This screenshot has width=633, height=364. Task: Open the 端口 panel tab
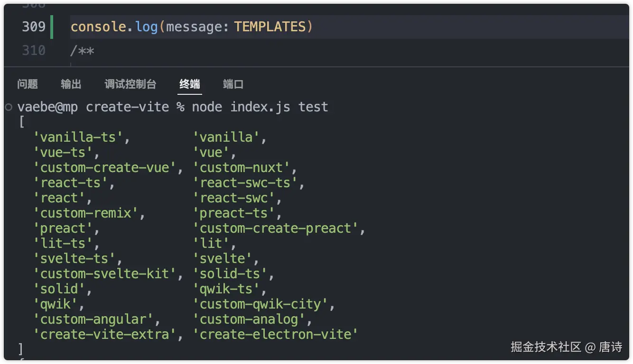[x=233, y=84]
